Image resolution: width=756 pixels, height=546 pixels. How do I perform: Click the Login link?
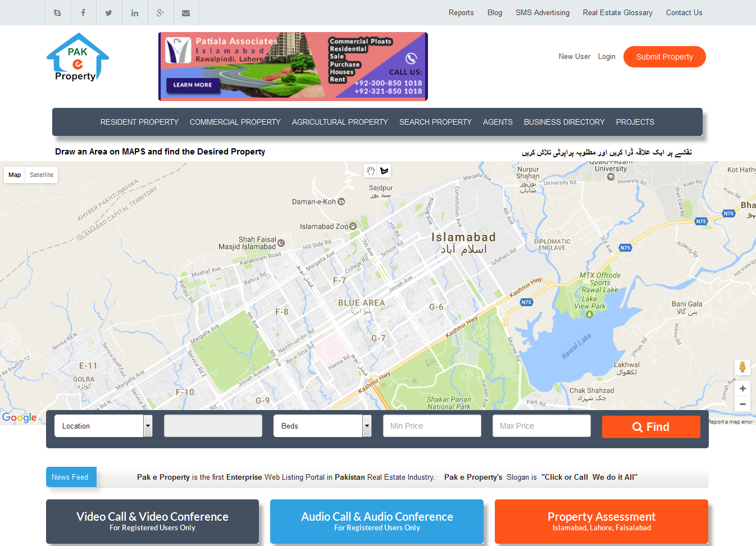click(x=607, y=57)
